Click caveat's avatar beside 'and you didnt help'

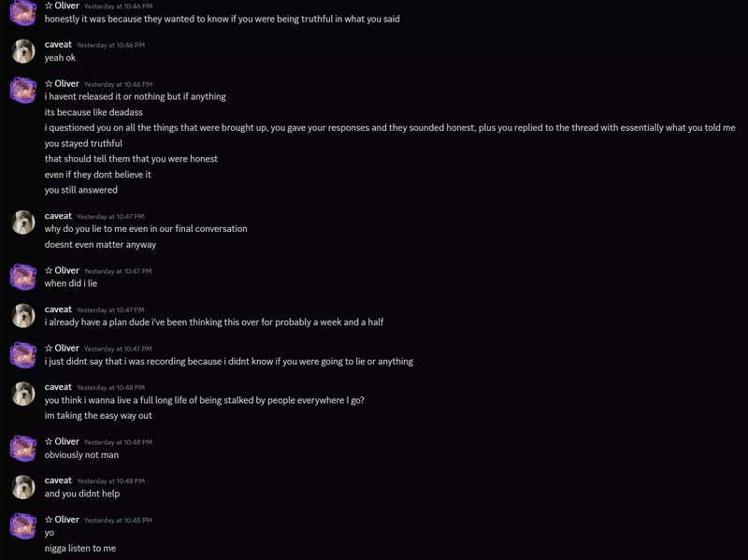[x=23, y=487]
